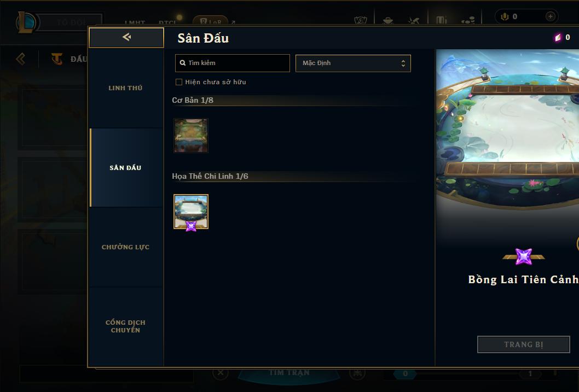
Task: Click the X cancel icon beside TÌM TRẬN
Action: click(x=221, y=372)
